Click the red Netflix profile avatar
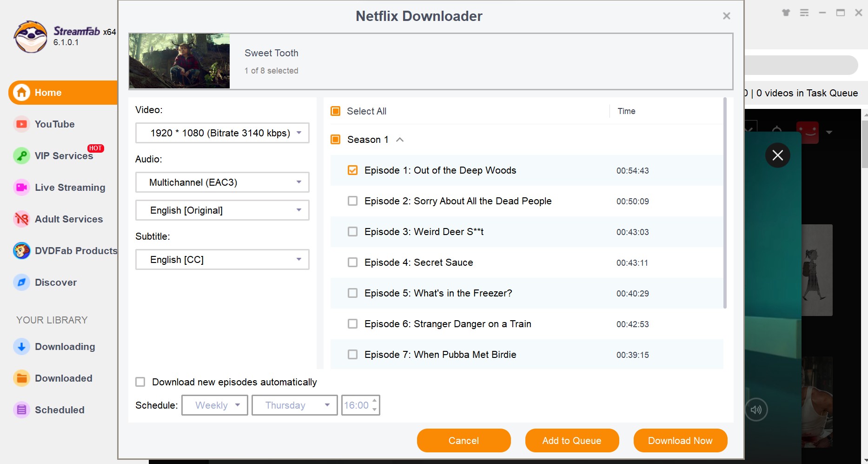Screen dimensions: 868x464 click(808, 132)
